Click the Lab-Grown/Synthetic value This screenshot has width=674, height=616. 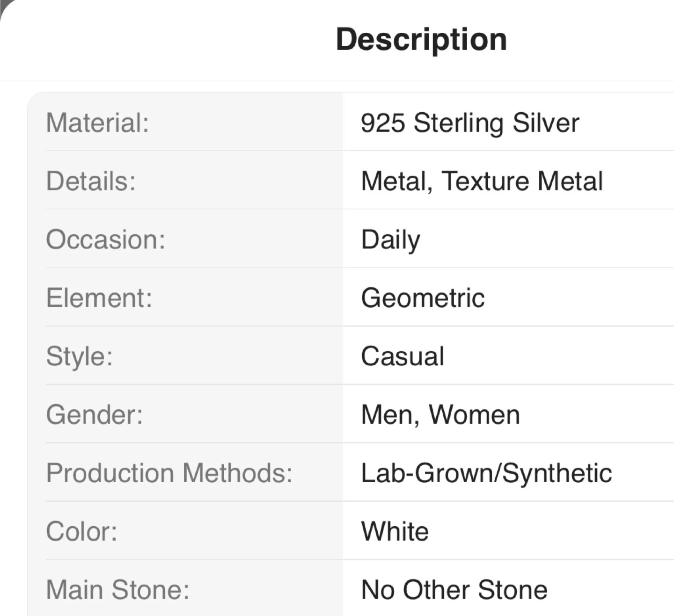click(x=486, y=473)
